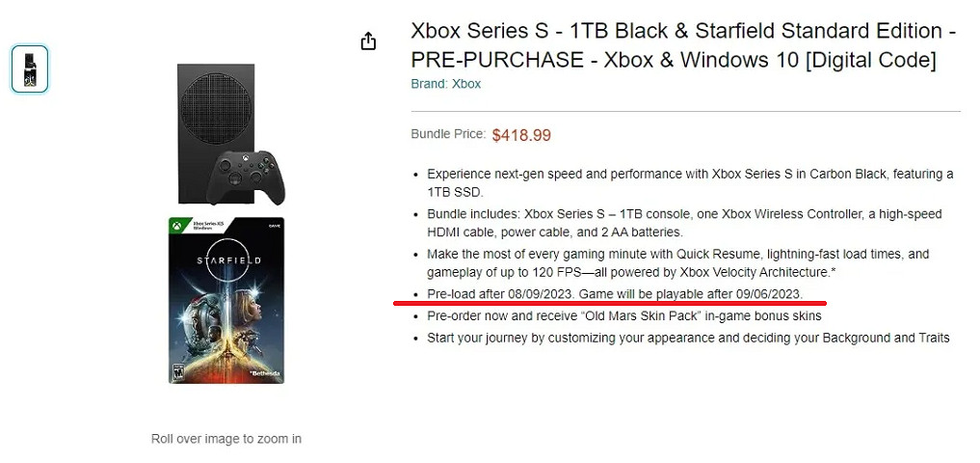
Task: Open the Brand: Xbox link
Action: (x=445, y=84)
